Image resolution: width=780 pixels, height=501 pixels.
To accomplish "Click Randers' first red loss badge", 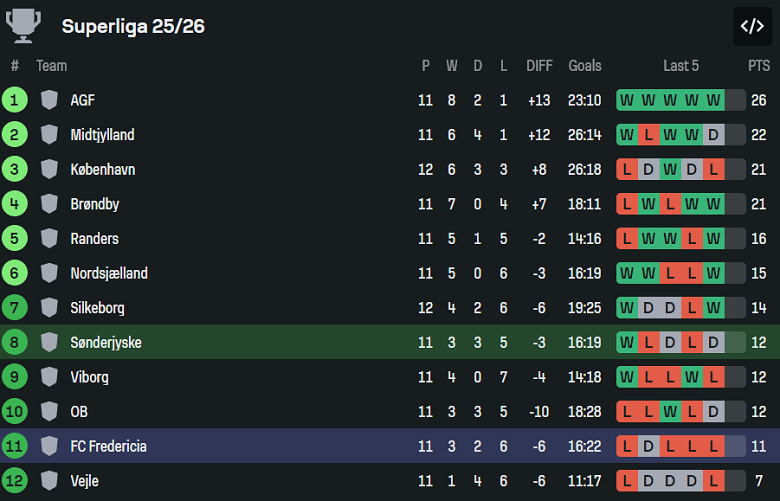I will [x=627, y=238].
